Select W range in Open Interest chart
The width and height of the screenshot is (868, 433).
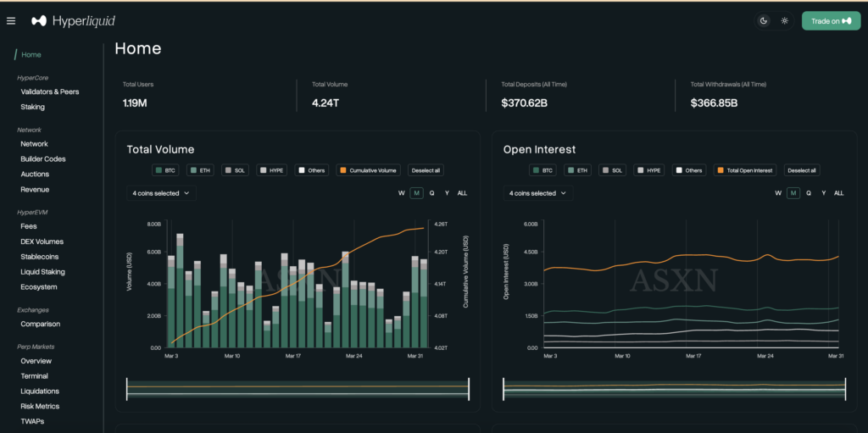(x=778, y=193)
